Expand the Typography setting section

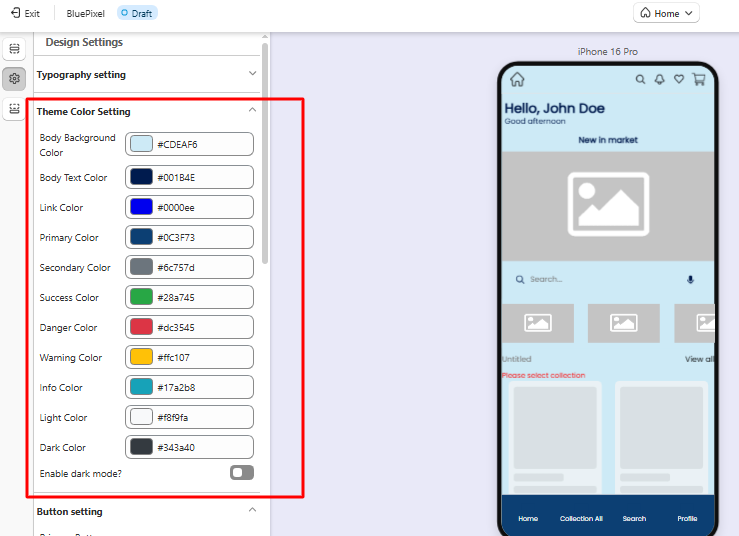click(x=252, y=74)
